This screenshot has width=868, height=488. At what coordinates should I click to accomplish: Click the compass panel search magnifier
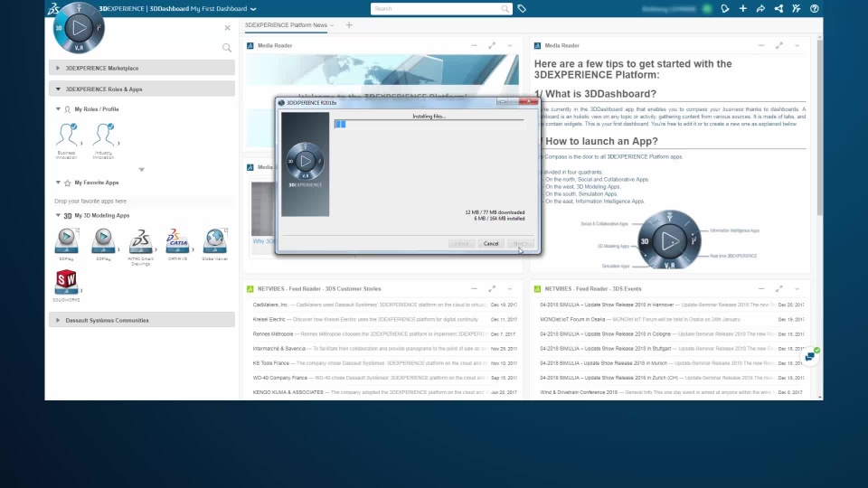tap(227, 48)
